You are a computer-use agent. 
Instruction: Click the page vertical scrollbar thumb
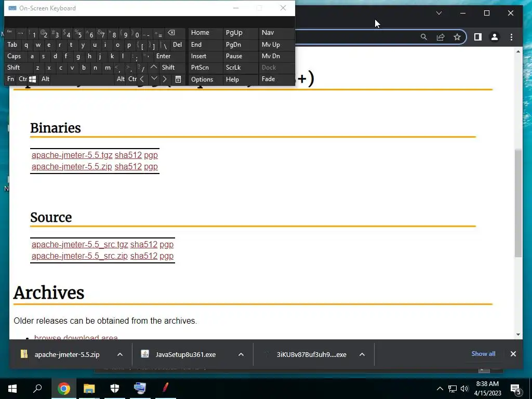point(518,203)
